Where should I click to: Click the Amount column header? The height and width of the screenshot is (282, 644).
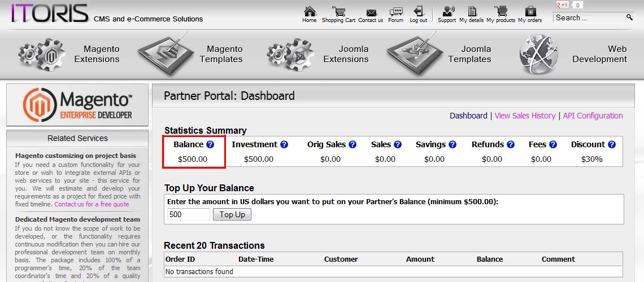tap(420, 259)
